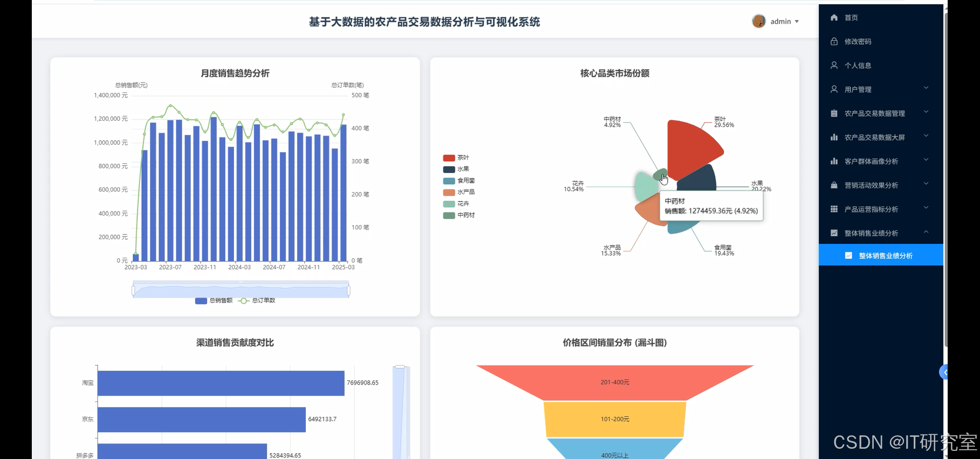Click the 食用菌 19.43% pie label

[x=724, y=250]
